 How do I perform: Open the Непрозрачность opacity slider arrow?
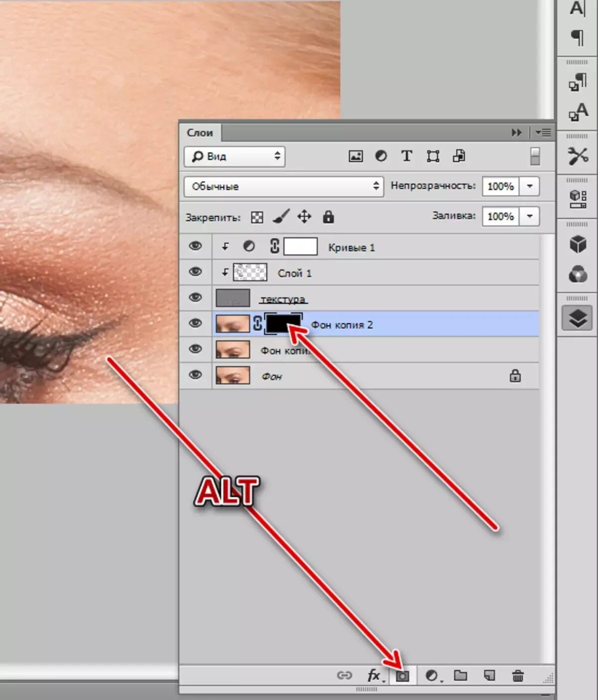(x=530, y=186)
